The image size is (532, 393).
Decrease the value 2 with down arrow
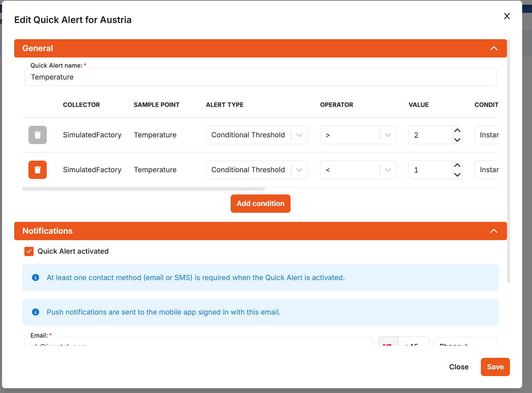(x=457, y=140)
